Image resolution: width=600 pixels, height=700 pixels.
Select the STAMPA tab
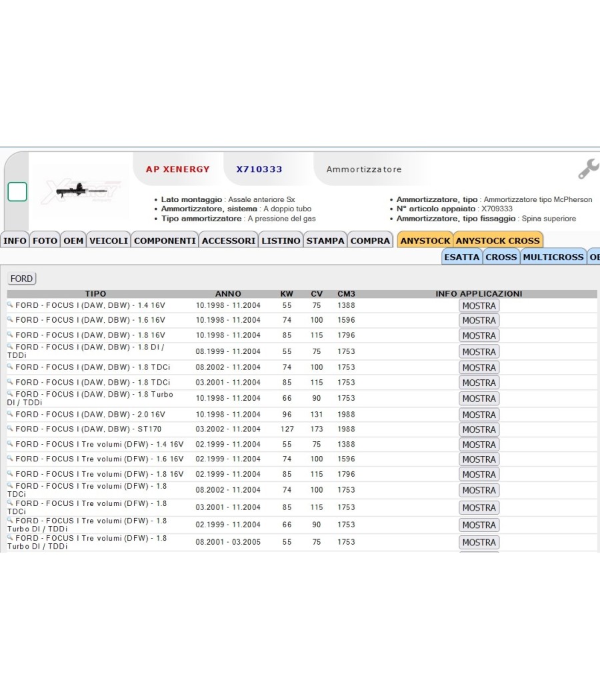click(x=325, y=241)
